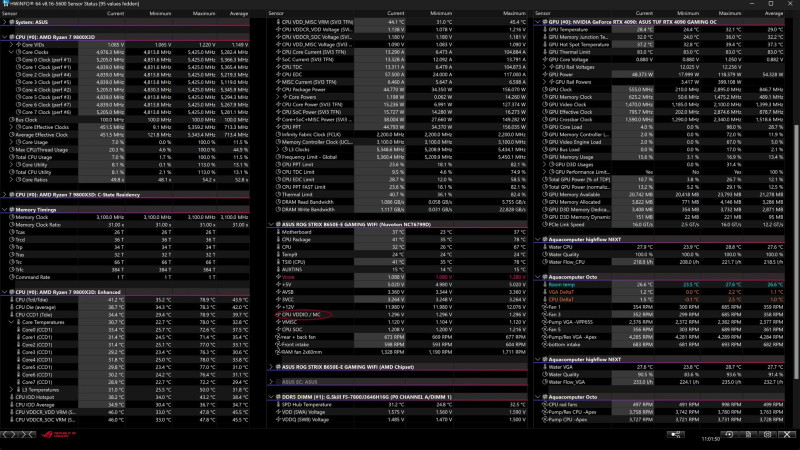Select the CPU Package Power row
The height and width of the screenshot is (450, 800).
[397, 90]
